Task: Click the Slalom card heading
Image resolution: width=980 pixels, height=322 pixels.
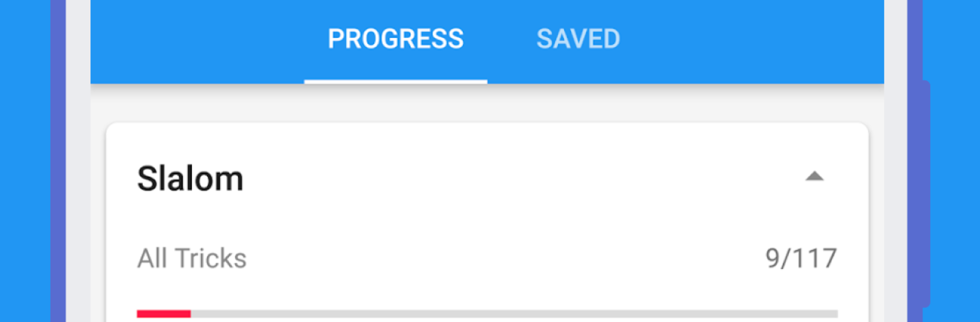Action: (190, 179)
